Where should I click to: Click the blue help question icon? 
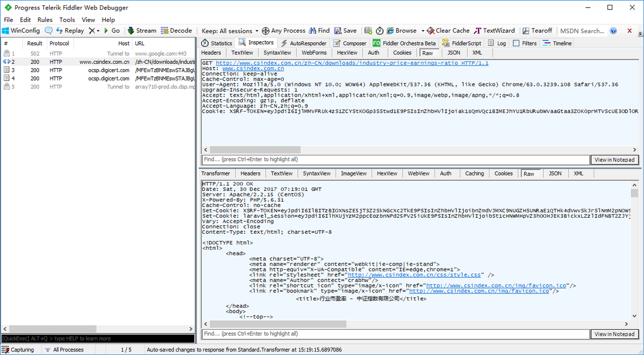pos(614,31)
